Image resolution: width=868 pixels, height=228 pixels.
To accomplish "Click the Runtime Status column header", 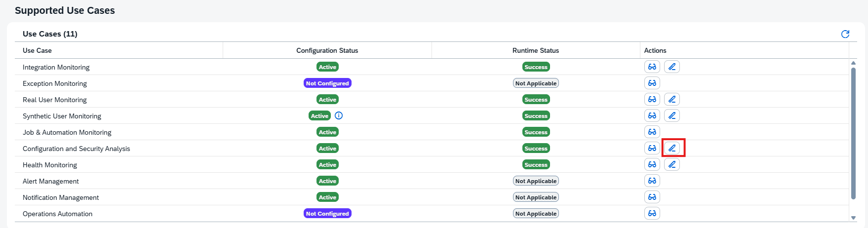I will tap(535, 50).
